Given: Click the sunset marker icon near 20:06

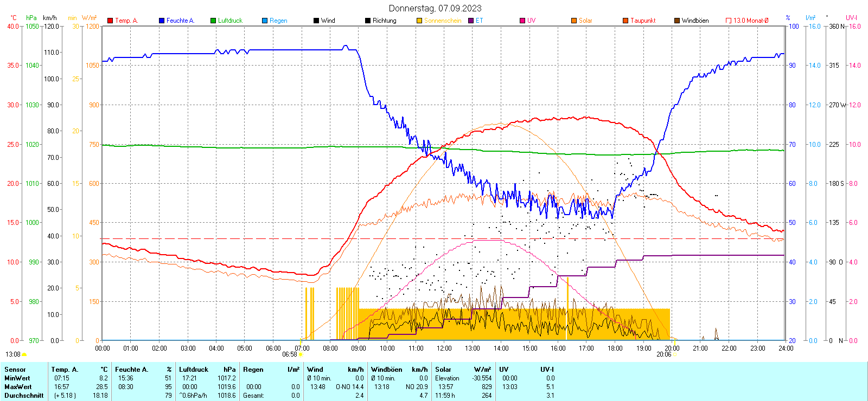Looking at the screenshot, I should point(675,354).
